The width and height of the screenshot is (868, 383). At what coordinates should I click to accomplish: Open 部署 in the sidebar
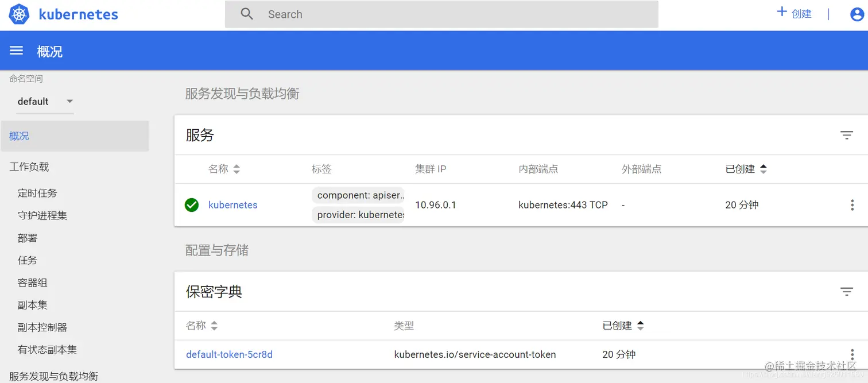point(28,238)
